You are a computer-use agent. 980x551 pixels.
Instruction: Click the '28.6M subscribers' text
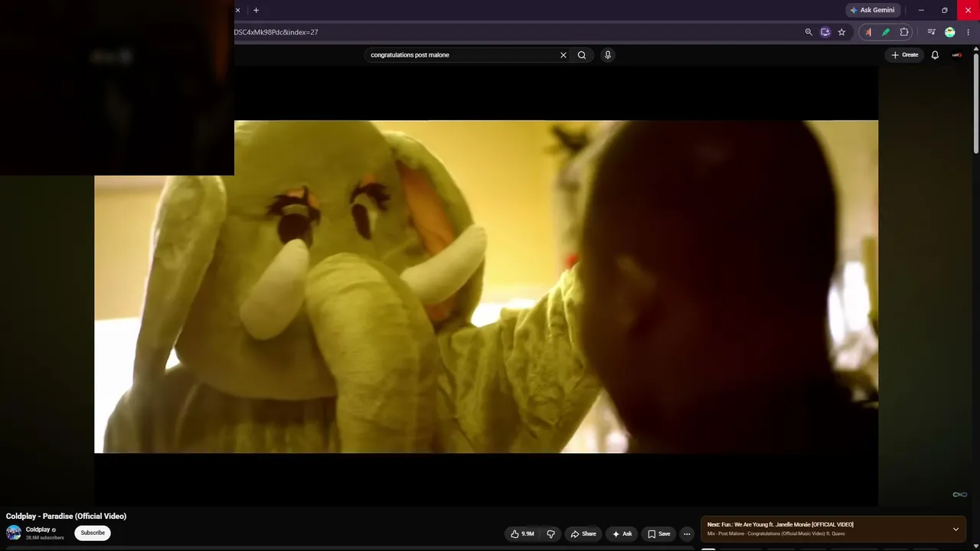pos(45,538)
